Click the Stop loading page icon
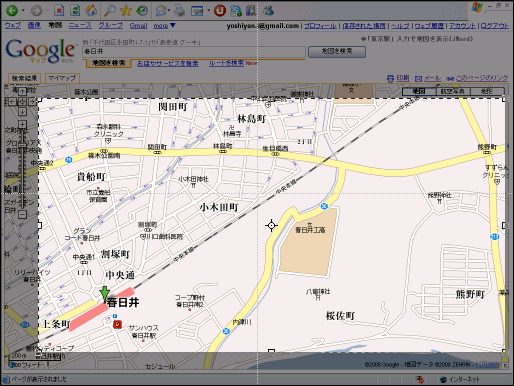 (x=59, y=11)
